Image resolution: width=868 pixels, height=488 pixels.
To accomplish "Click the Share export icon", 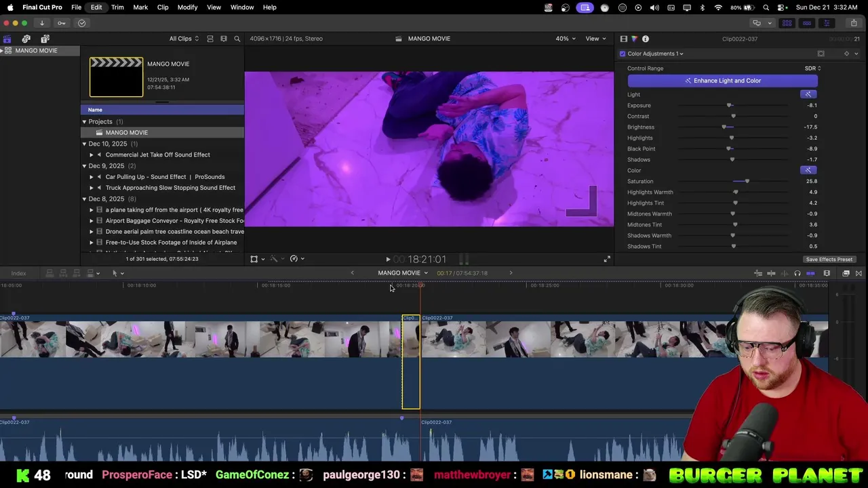I will 854,23.
